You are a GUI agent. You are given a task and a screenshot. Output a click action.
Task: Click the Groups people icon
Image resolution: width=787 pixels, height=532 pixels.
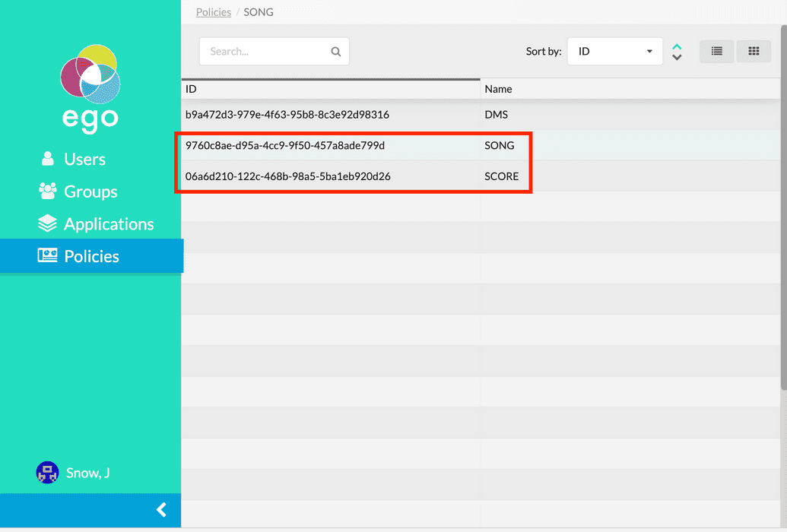pyautogui.click(x=48, y=192)
